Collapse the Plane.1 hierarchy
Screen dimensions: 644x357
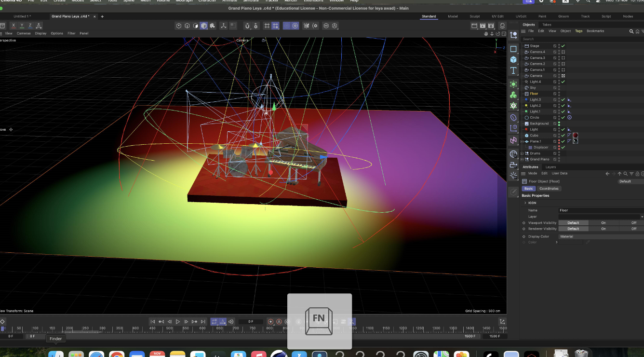click(x=523, y=141)
